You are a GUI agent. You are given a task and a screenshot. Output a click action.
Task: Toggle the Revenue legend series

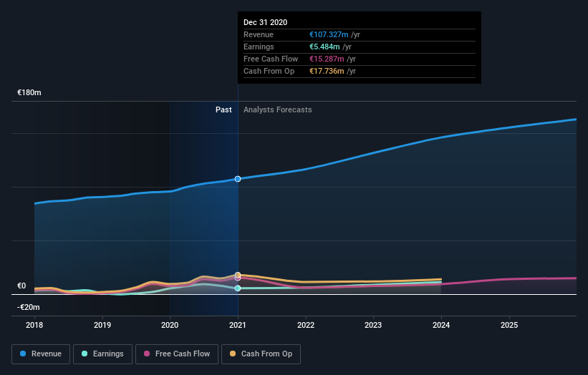[x=41, y=354]
